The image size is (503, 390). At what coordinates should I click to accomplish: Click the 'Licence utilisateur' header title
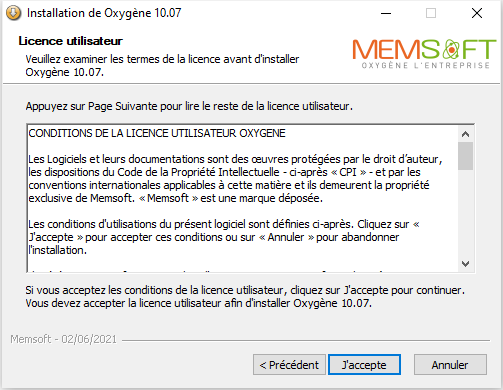point(71,41)
